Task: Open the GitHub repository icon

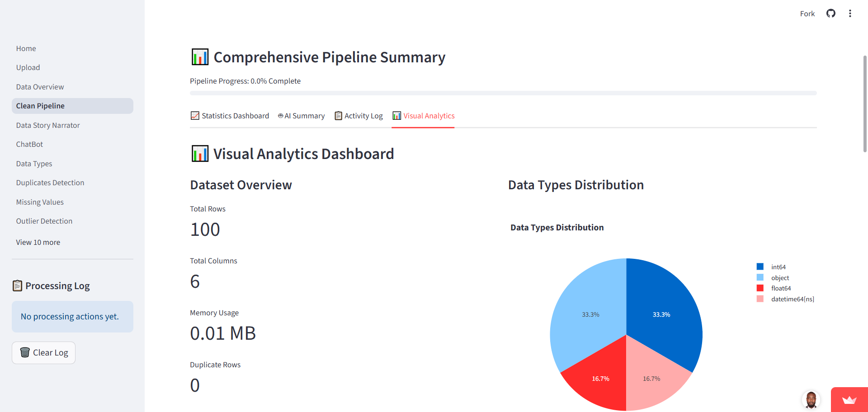Action: (831, 14)
